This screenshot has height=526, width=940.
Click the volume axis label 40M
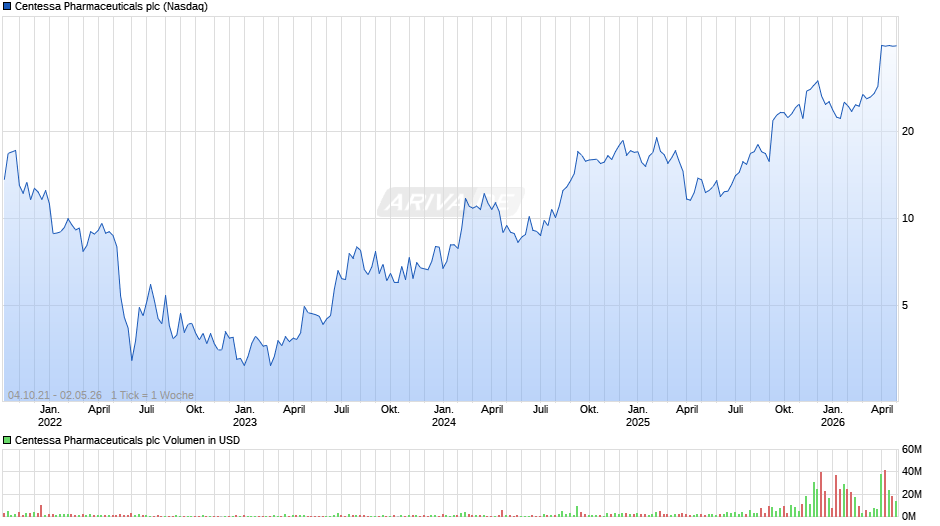click(912, 471)
